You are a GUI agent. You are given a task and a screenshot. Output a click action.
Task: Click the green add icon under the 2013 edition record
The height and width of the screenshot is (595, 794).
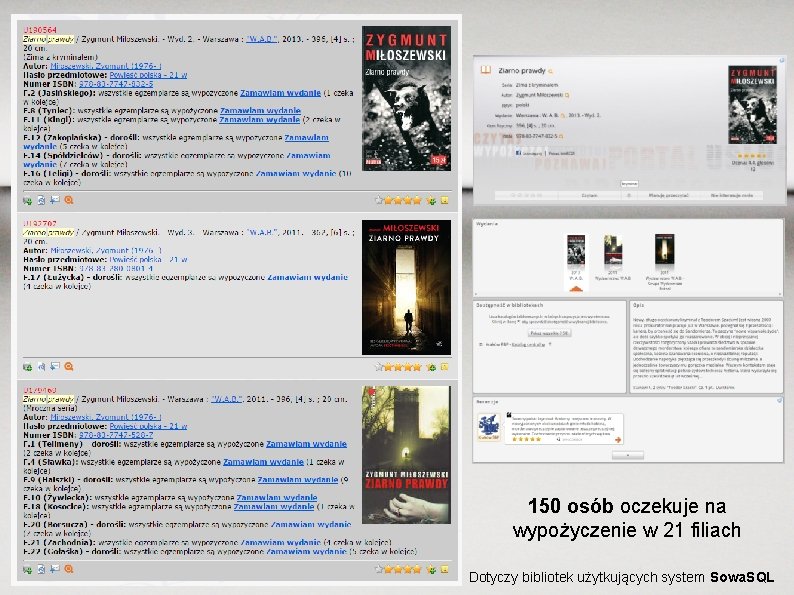coord(27,201)
